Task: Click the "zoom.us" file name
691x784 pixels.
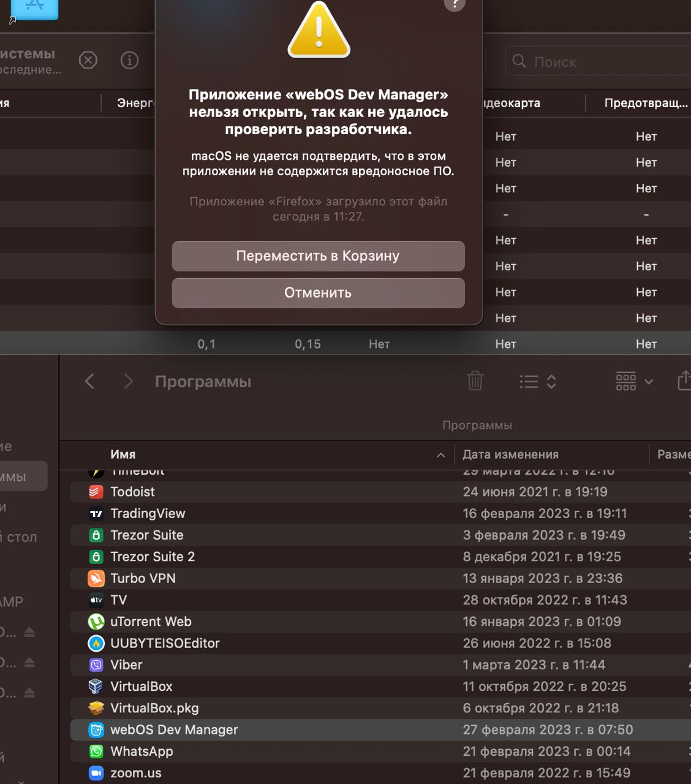Action: pyautogui.click(x=136, y=773)
